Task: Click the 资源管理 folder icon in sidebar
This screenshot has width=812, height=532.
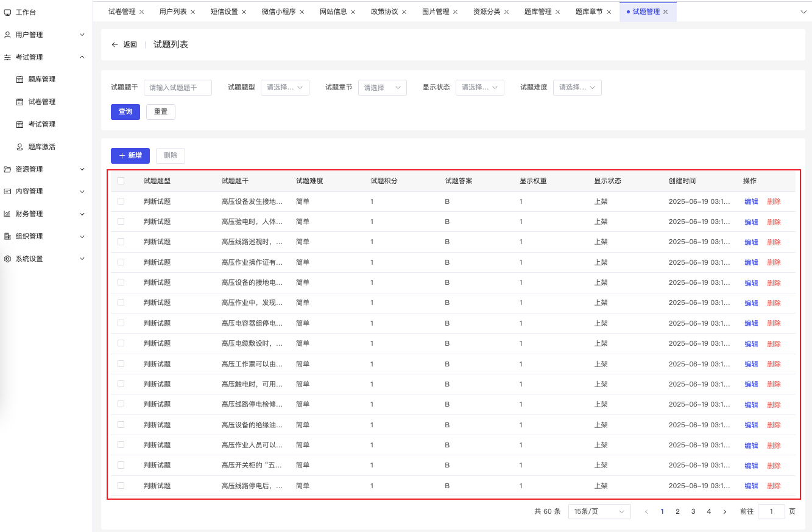Action: [7, 169]
